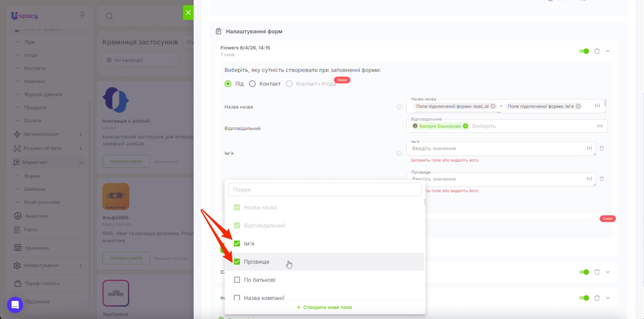Open the Усі категорії dropdown
This screenshot has height=319, width=644.
pyautogui.click(x=140, y=60)
